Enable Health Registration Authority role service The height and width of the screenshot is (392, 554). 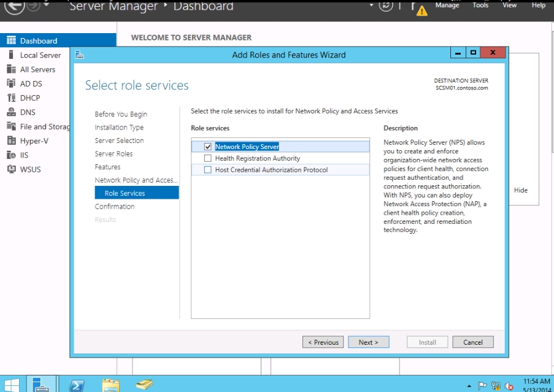click(x=207, y=158)
